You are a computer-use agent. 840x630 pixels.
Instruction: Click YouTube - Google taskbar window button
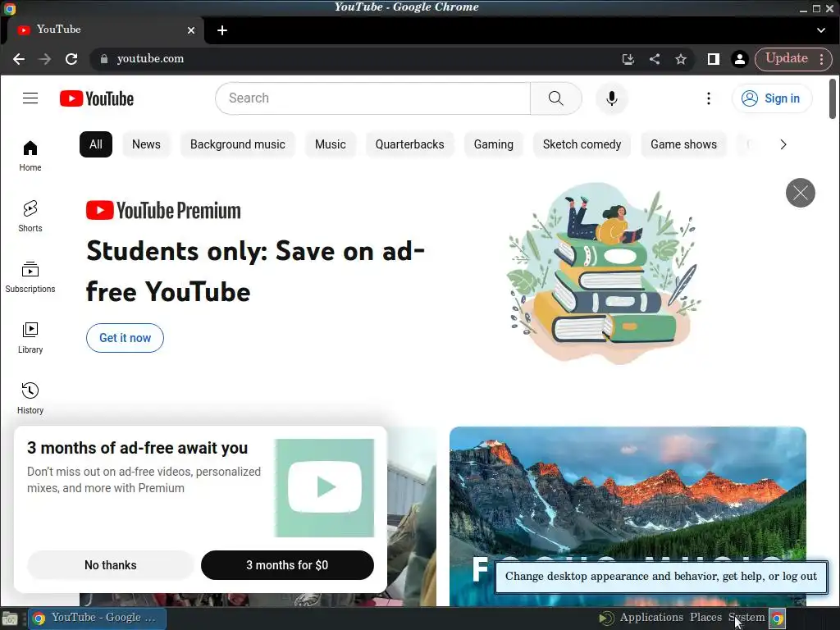[97, 618]
